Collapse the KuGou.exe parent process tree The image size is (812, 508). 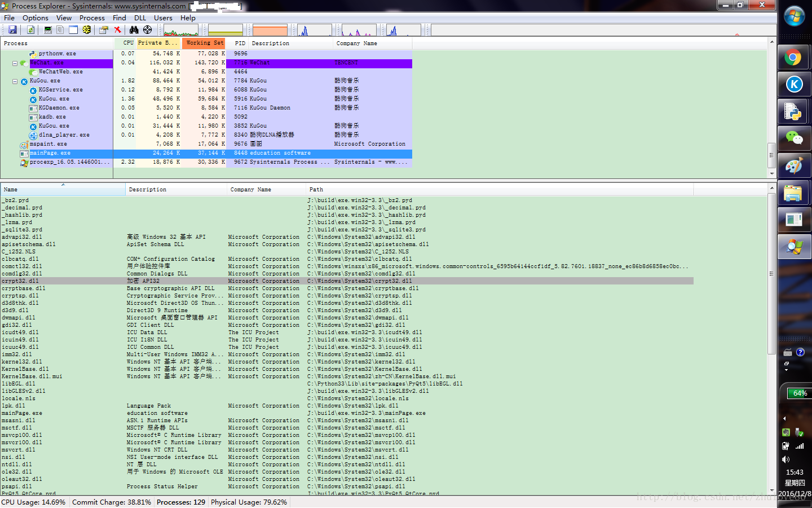pos(15,81)
